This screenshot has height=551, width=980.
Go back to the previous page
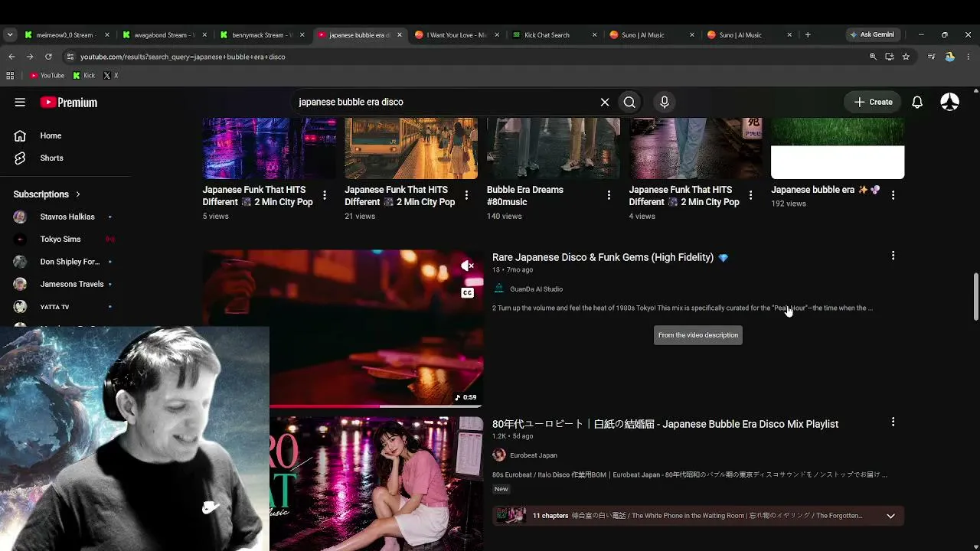(11, 57)
